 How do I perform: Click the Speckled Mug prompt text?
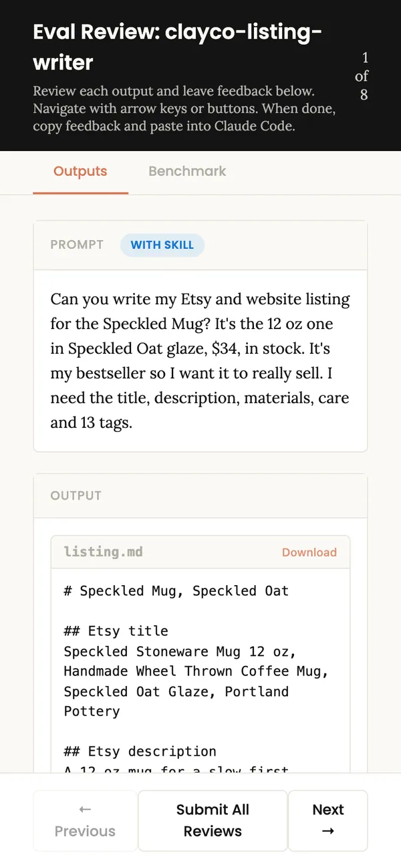tap(200, 361)
